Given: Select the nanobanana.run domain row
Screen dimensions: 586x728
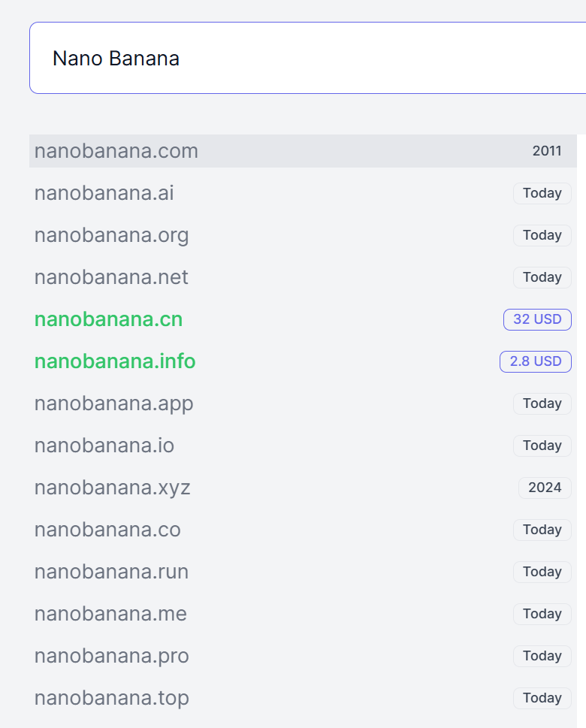Looking at the screenshot, I should pos(111,572).
